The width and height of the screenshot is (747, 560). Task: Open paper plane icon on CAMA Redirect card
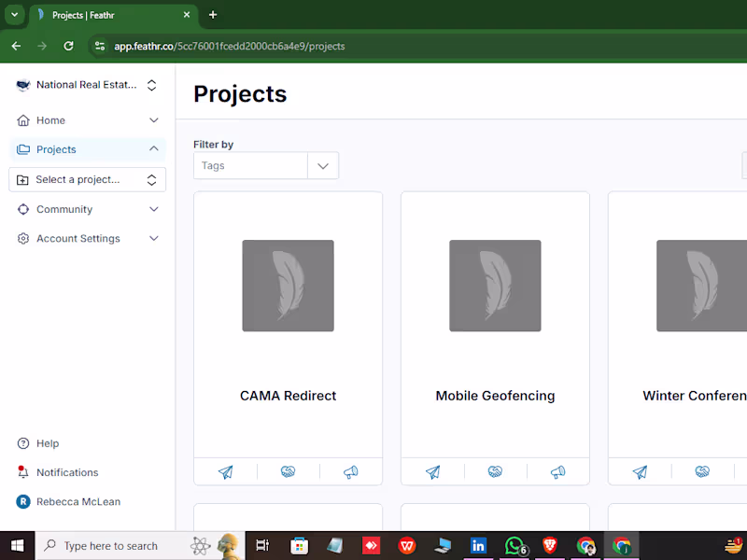225,472
